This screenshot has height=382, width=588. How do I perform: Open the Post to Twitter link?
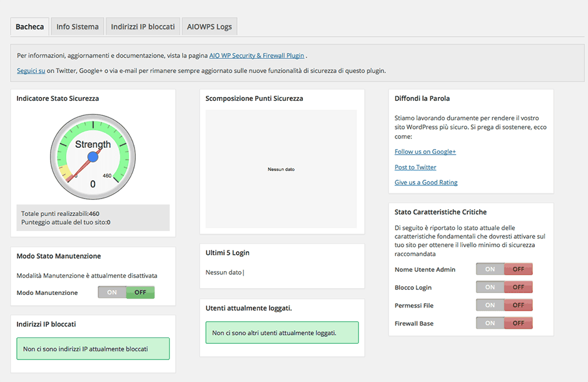[x=415, y=167]
